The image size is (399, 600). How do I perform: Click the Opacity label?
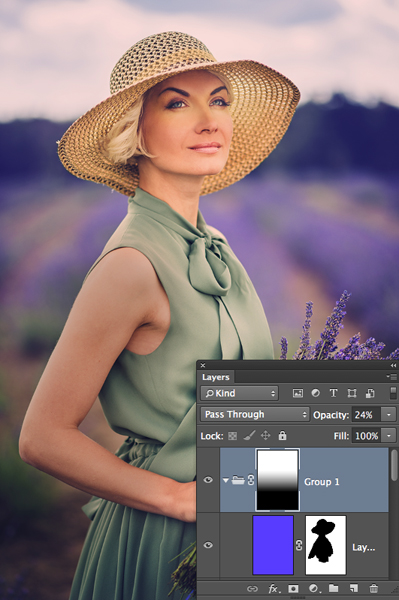[331, 415]
